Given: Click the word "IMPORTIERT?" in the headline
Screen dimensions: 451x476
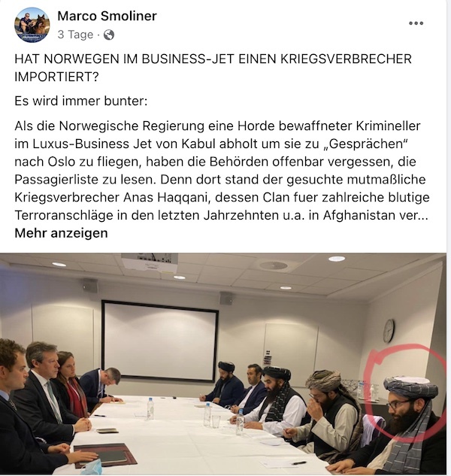Looking at the screenshot, I should coord(57,77).
